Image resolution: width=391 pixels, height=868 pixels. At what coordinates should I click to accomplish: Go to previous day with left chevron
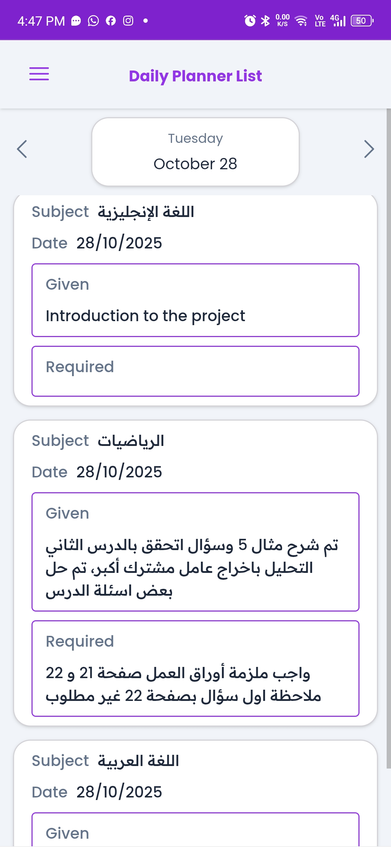tap(22, 149)
